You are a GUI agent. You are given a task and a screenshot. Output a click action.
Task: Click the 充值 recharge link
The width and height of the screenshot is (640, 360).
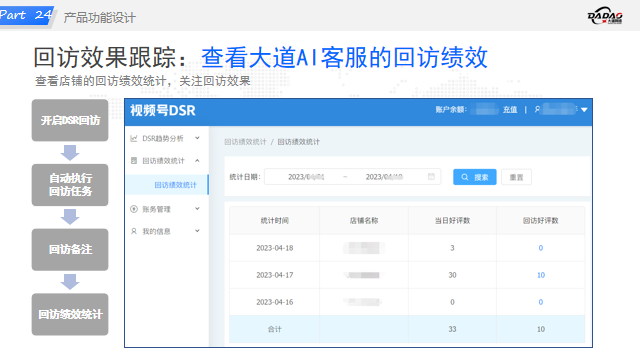coord(510,109)
